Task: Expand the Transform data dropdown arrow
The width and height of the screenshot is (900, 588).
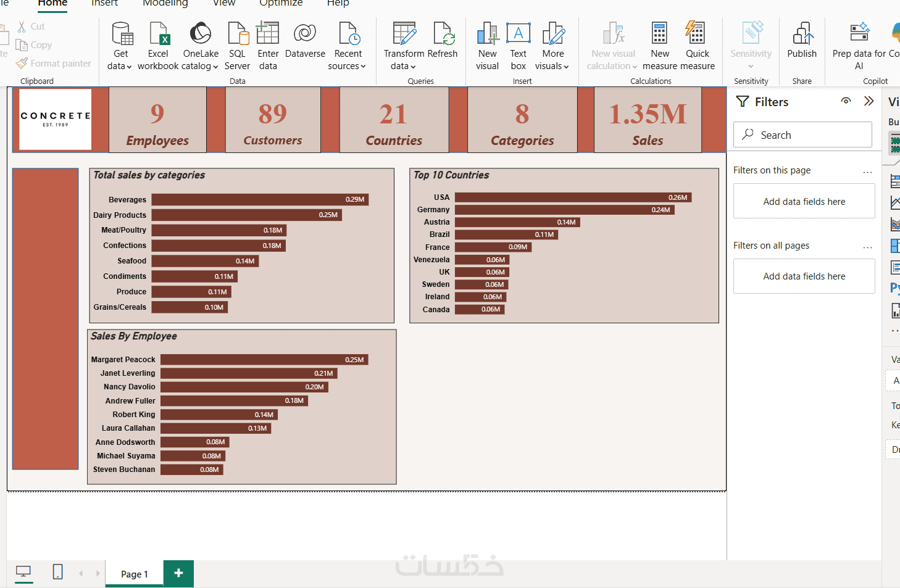Action: pos(413,67)
